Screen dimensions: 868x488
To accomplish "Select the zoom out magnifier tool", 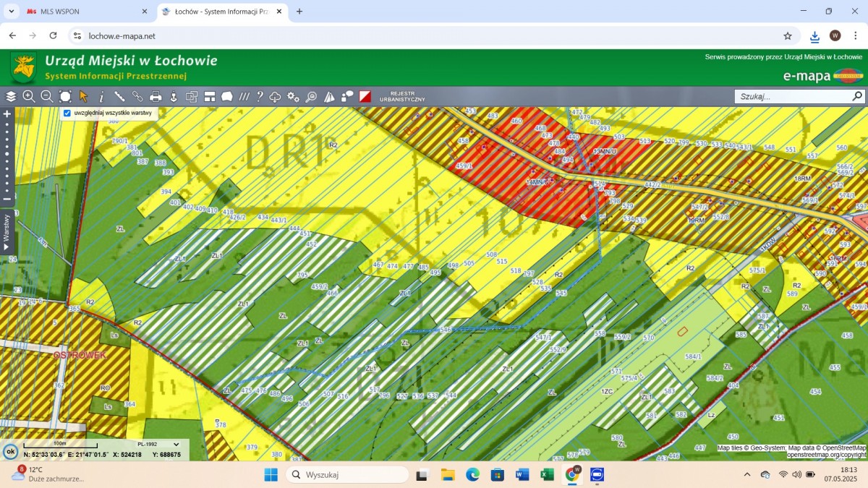I will [47, 96].
